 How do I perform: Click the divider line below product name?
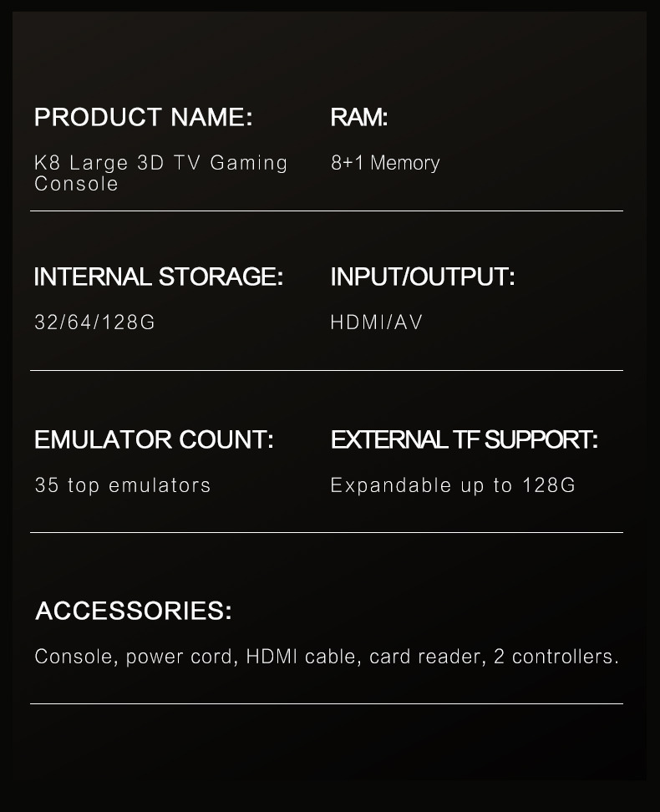(x=327, y=211)
